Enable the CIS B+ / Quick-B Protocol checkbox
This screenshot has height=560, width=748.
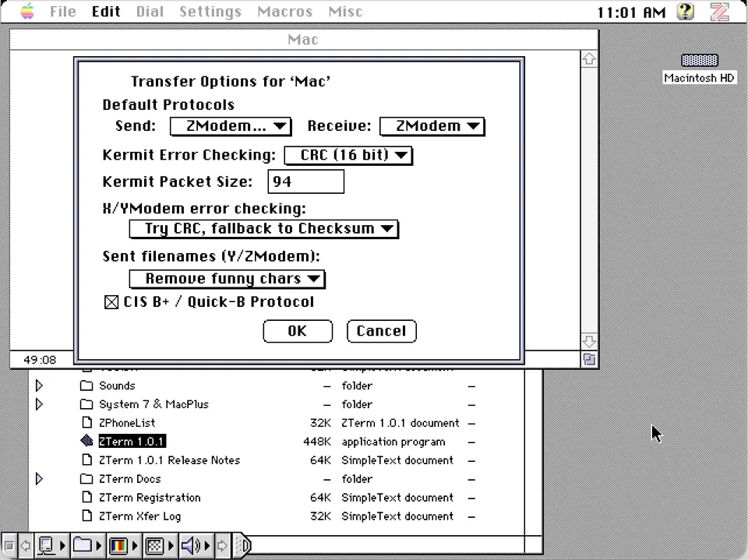click(111, 302)
